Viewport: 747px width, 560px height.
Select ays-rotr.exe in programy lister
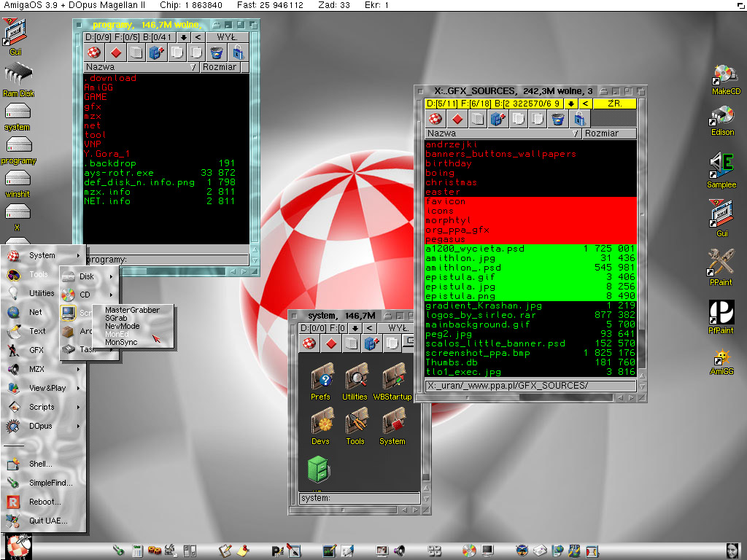click(x=160, y=173)
